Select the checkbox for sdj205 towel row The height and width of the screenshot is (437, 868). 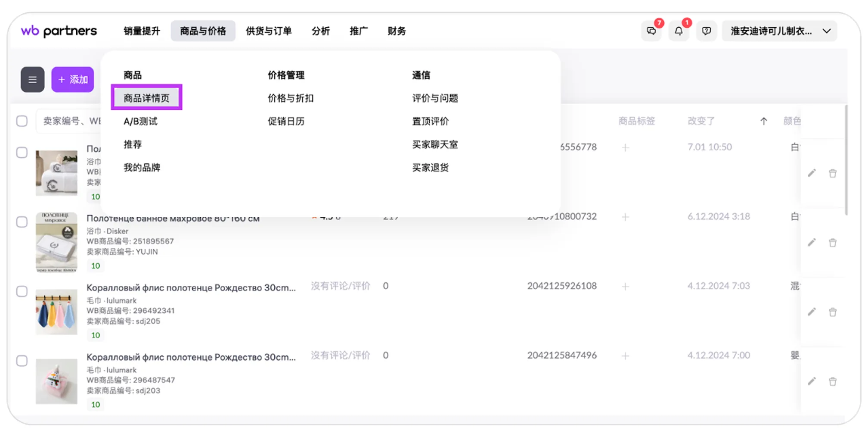pos(22,291)
